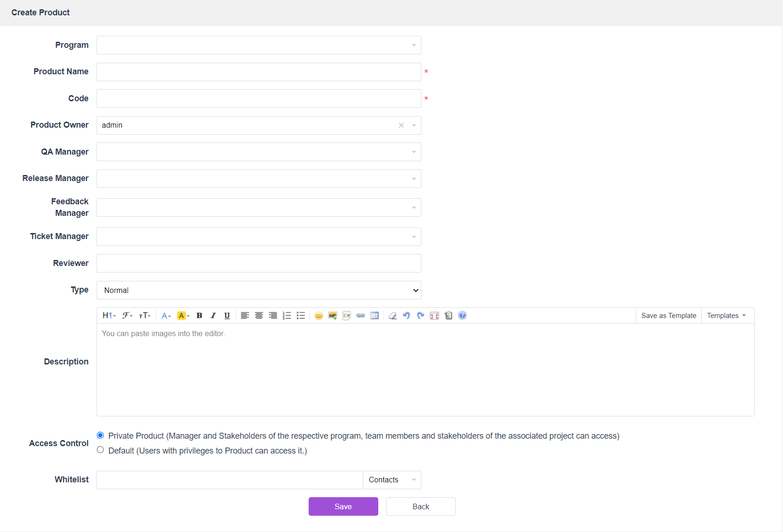Select the Default access control option
The height and width of the screenshot is (532, 783).
click(100, 450)
